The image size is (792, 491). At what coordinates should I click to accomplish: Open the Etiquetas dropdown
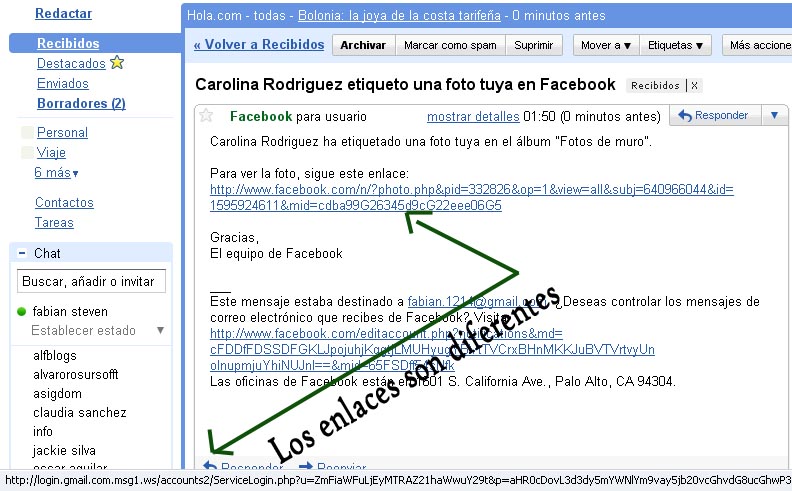pyautogui.click(x=675, y=45)
